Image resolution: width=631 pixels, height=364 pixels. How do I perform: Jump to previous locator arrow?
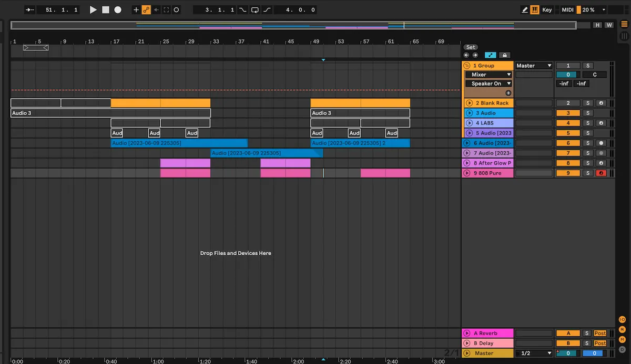(x=466, y=55)
